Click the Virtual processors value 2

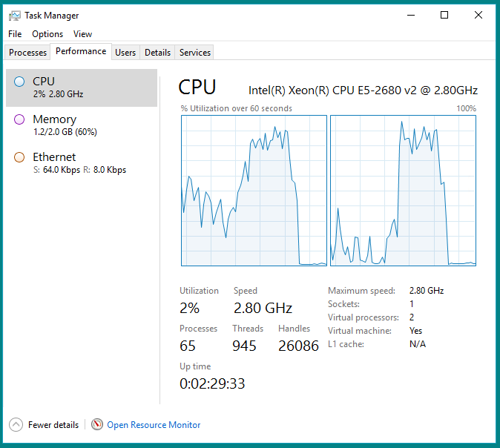tap(412, 317)
